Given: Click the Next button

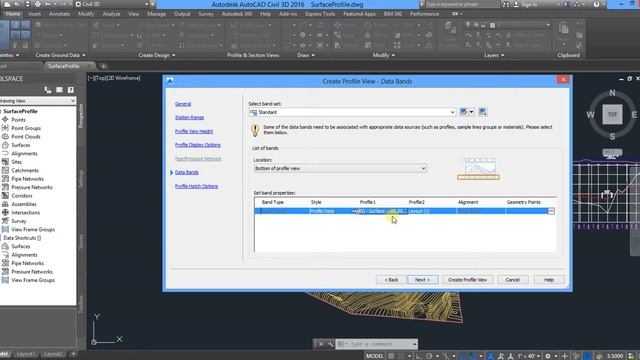Looking at the screenshot, I should tap(422, 280).
